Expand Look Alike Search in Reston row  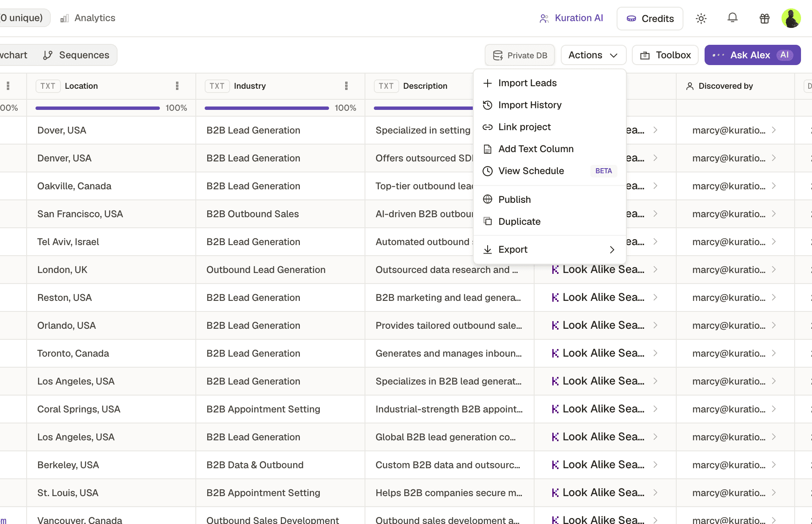tap(655, 297)
